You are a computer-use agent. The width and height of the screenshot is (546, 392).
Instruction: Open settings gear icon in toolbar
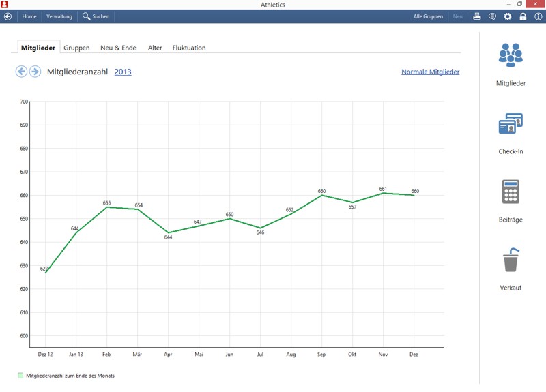[x=508, y=16]
